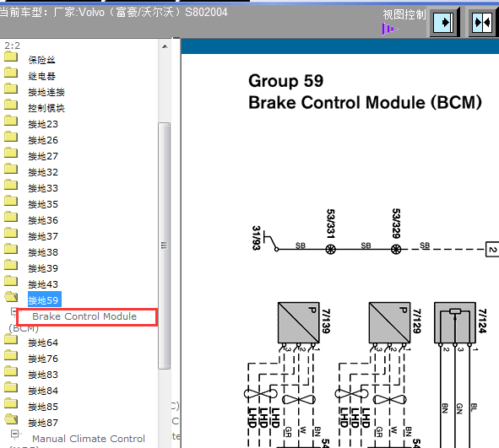Open Brake Control Module document entry
499x448 pixels.
pos(84,316)
